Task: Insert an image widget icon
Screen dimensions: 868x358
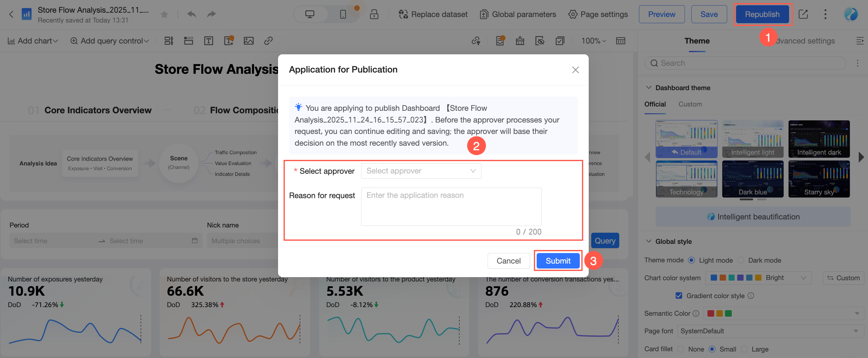Action: coord(248,41)
